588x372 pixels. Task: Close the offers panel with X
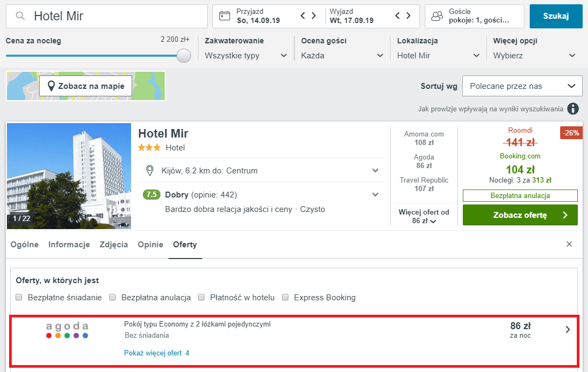(x=569, y=244)
